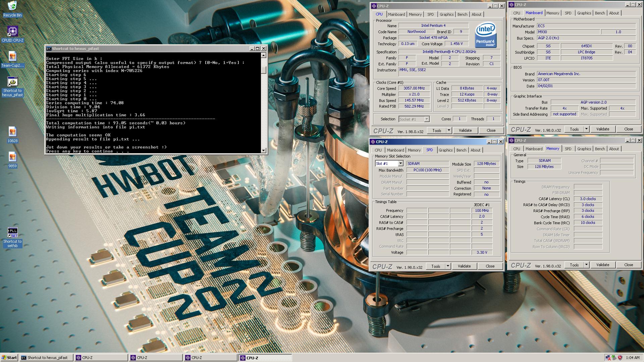Expand the Tools arrow in the Mainboard window

coord(586,129)
